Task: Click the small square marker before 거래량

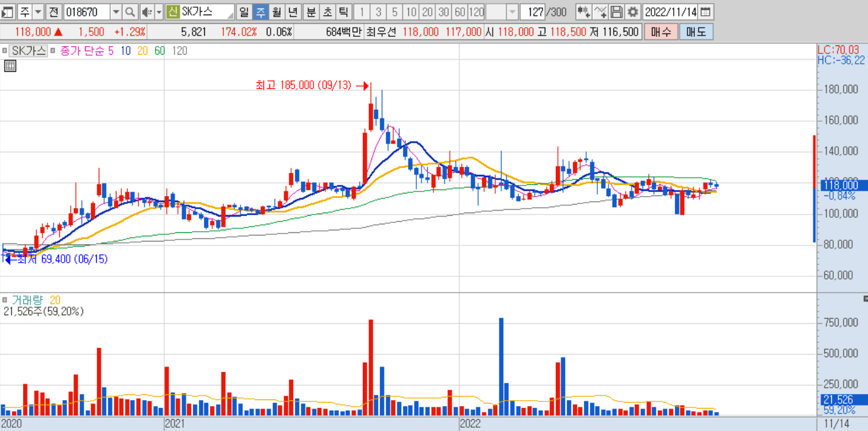Action: click(5, 299)
